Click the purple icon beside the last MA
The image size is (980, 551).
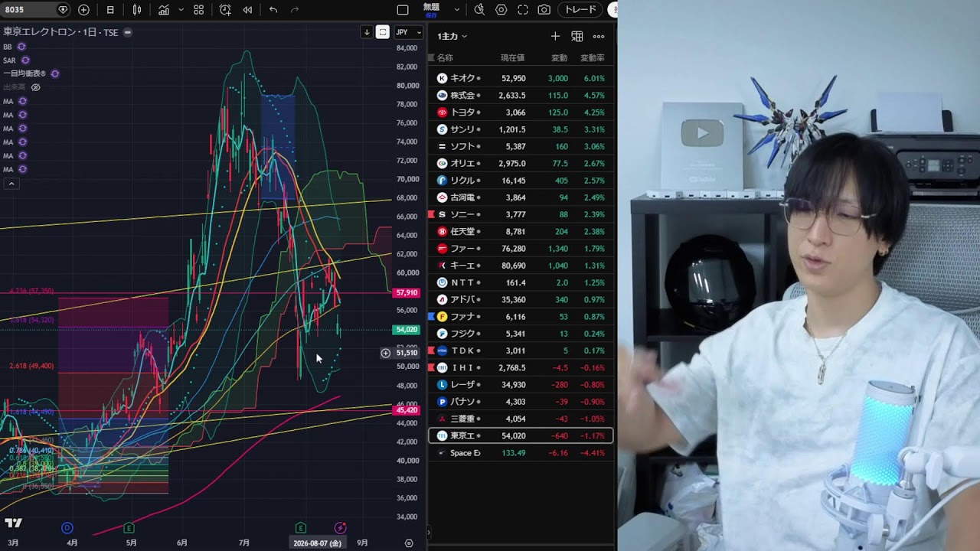click(22, 169)
